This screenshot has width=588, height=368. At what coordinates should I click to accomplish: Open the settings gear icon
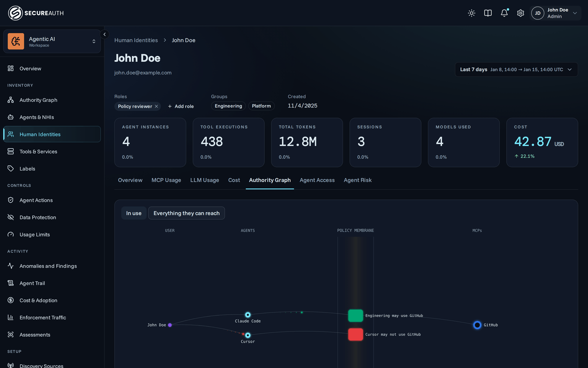[521, 13]
